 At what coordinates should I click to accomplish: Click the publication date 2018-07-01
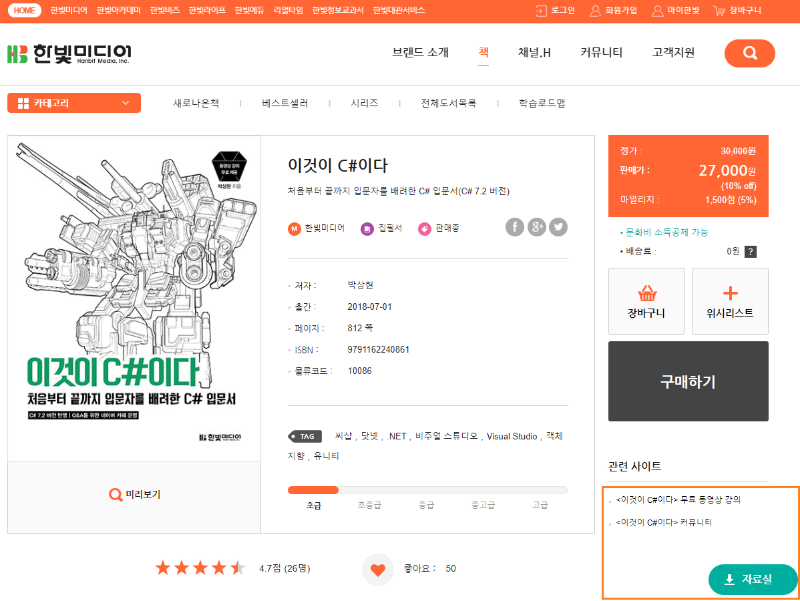pos(370,307)
